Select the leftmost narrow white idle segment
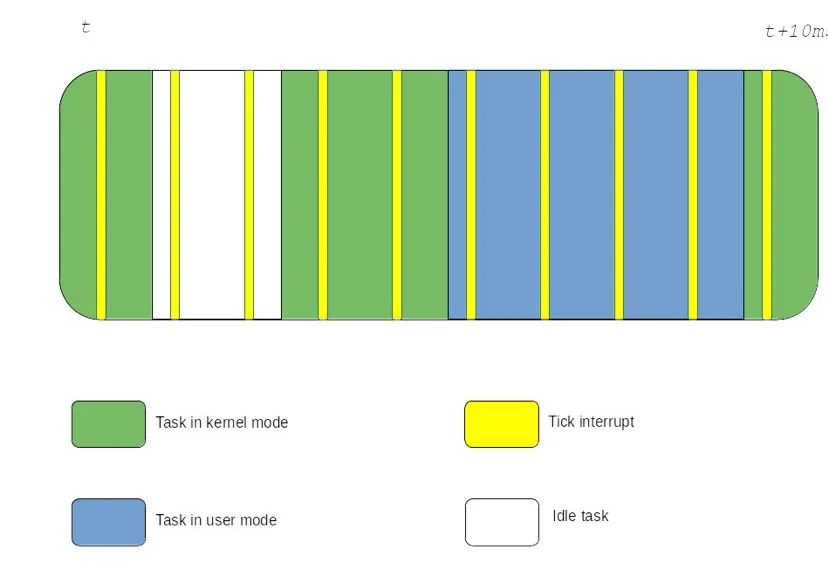Viewport: 828px width, 584px height. click(161, 195)
